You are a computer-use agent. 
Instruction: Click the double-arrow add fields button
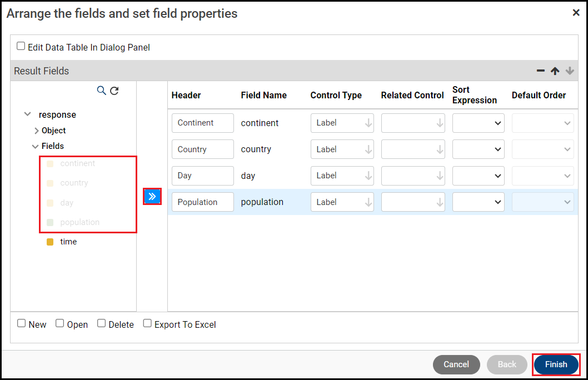click(152, 197)
